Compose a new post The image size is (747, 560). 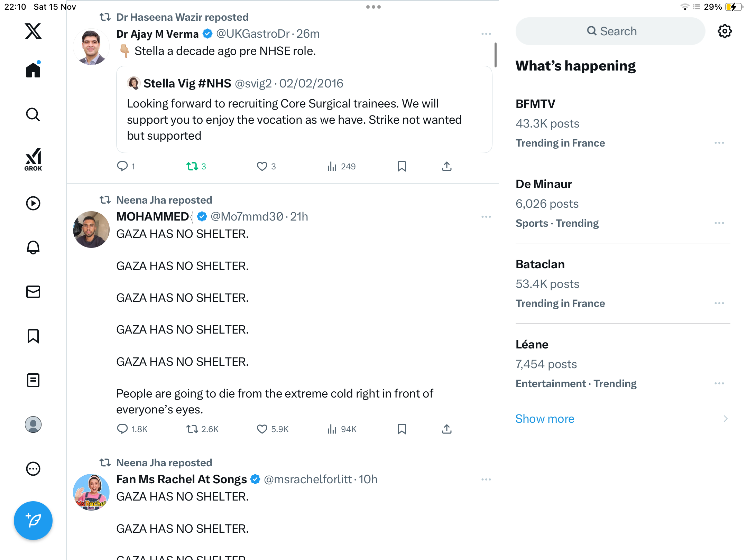(33, 520)
